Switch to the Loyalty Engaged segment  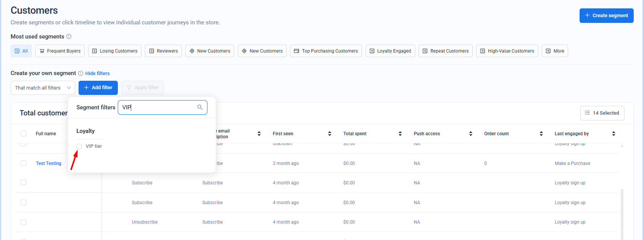(x=390, y=51)
